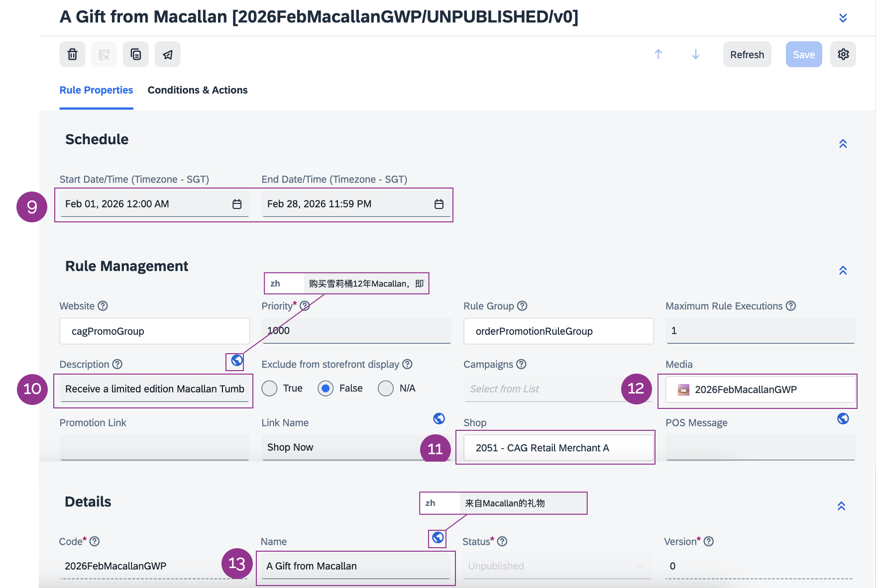Select N/A for storefront display exclusion
876x588 pixels.
point(386,389)
